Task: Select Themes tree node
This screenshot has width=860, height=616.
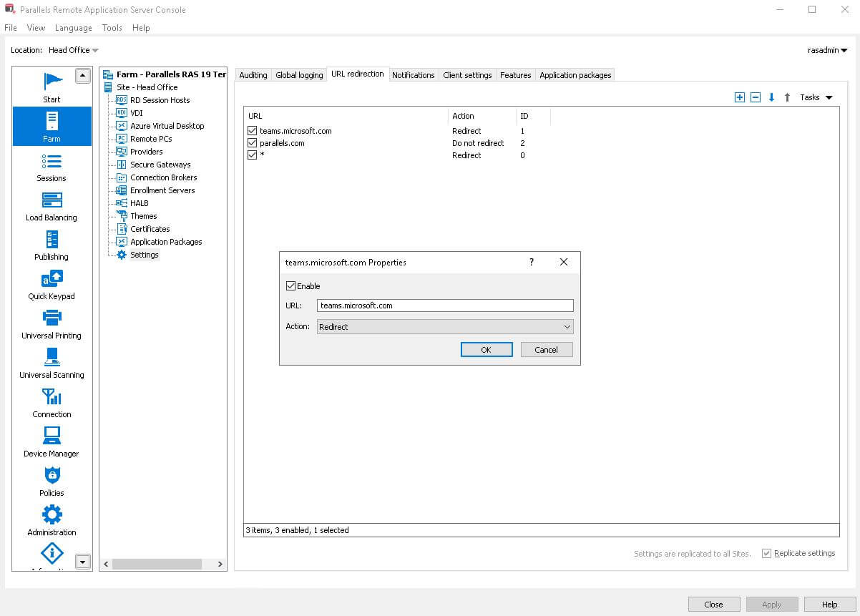Action: pos(143,216)
